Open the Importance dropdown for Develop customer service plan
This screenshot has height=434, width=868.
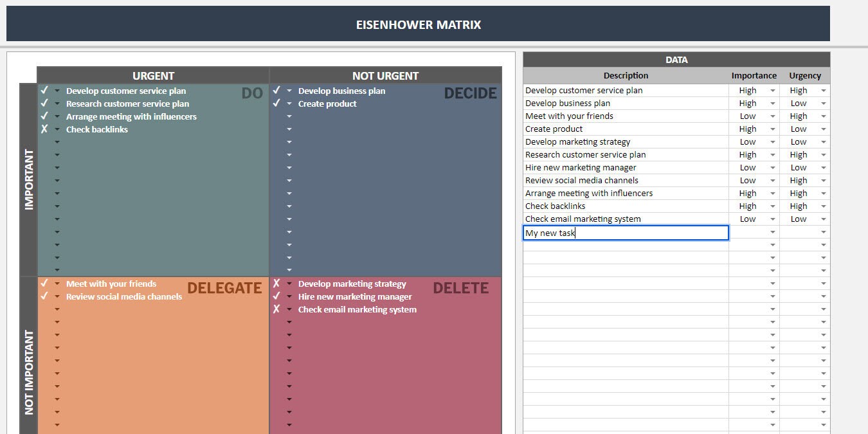pos(773,90)
